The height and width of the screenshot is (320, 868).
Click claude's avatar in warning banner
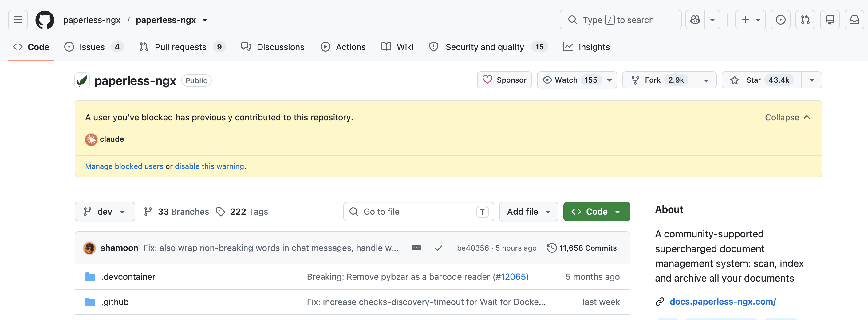91,139
